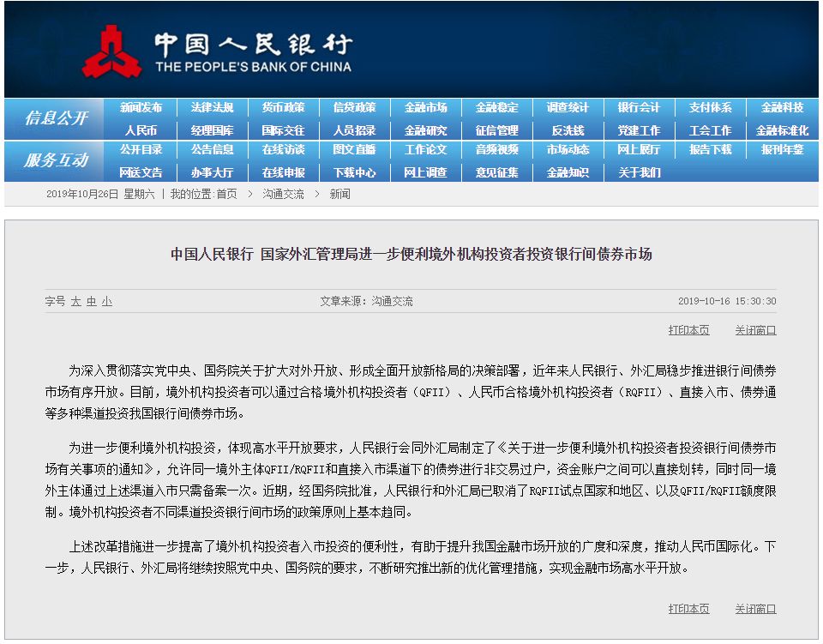Image resolution: width=823 pixels, height=644 pixels.
Task: Select 报刊年鉴 menu item
Action: (x=782, y=149)
